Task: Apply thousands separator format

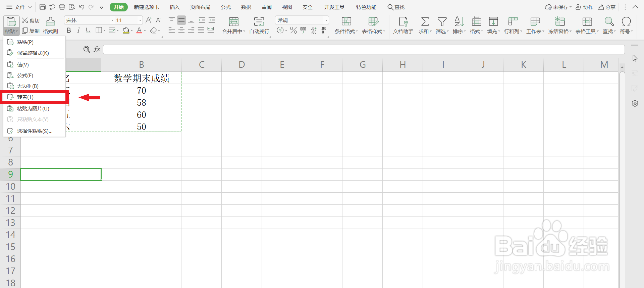Action: (x=303, y=31)
